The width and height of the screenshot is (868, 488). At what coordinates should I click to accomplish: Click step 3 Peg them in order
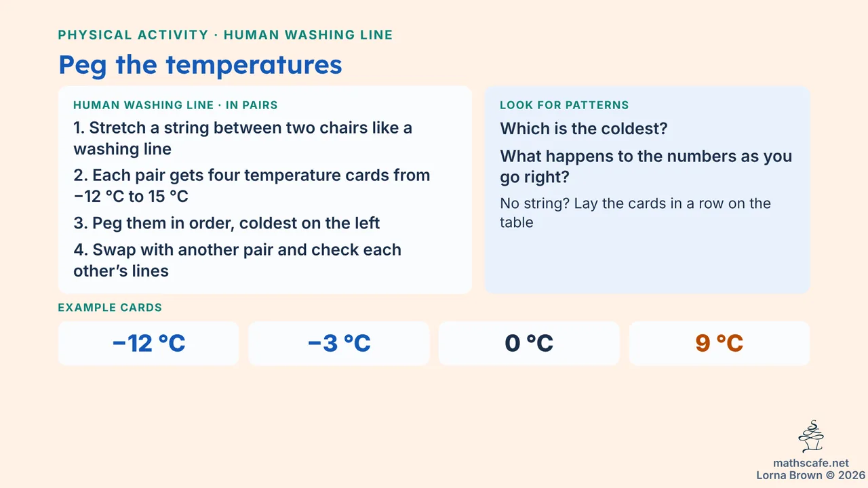tap(226, 223)
